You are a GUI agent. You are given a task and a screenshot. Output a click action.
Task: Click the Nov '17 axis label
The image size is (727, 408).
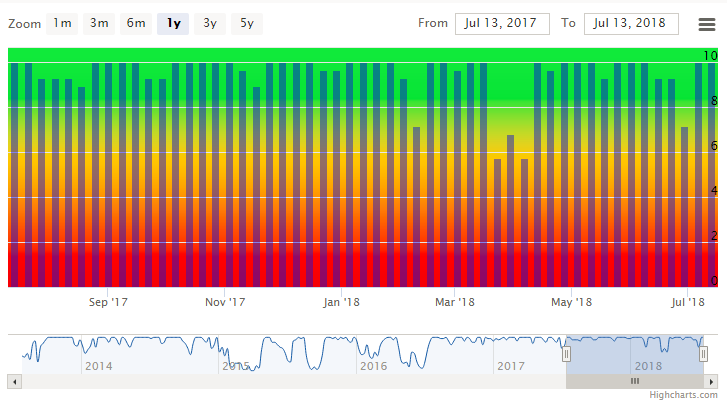pyautogui.click(x=225, y=302)
